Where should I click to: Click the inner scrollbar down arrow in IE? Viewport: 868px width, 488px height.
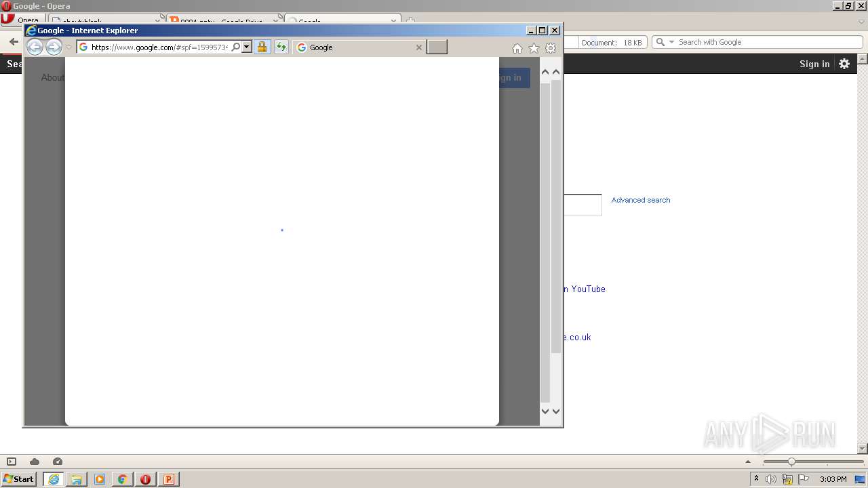click(x=545, y=411)
